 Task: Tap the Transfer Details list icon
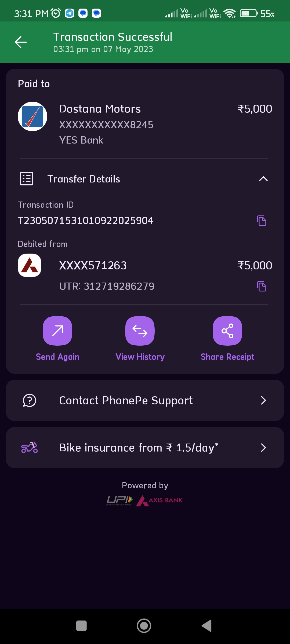[27, 179]
